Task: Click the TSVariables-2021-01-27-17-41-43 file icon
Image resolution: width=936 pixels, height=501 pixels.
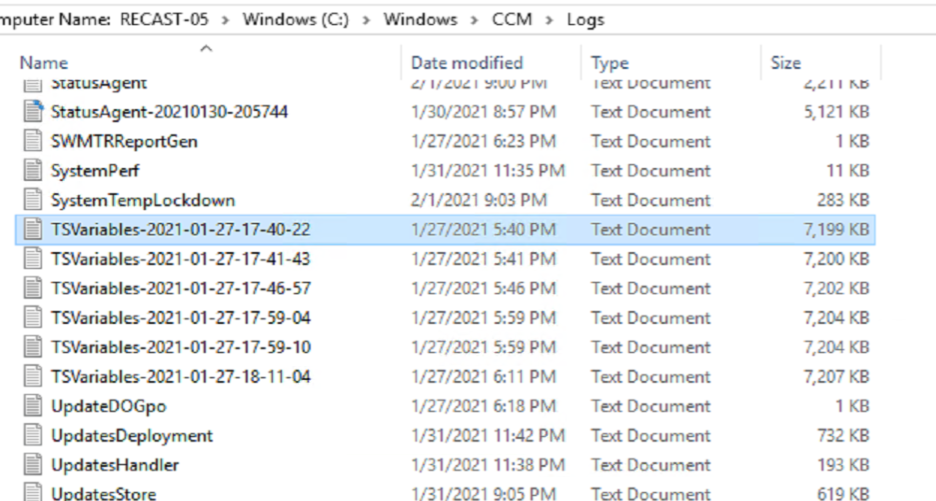Action: click(33, 259)
